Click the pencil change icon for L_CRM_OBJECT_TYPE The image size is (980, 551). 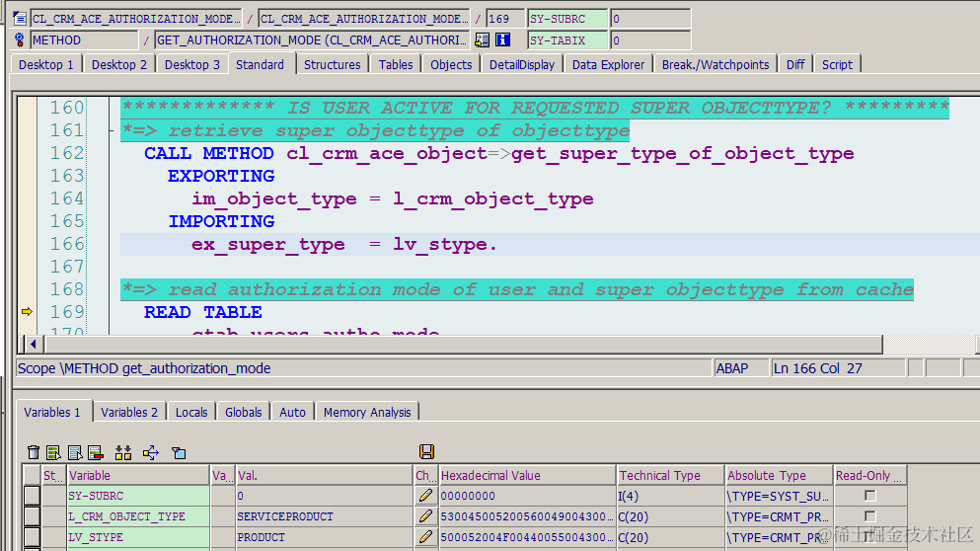pyautogui.click(x=425, y=516)
